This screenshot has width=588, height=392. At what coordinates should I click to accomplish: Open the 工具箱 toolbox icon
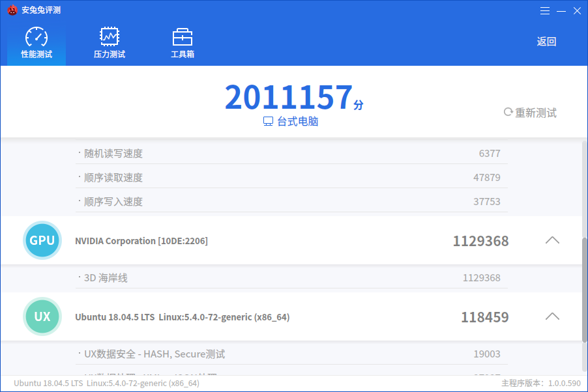pos(183,43)
